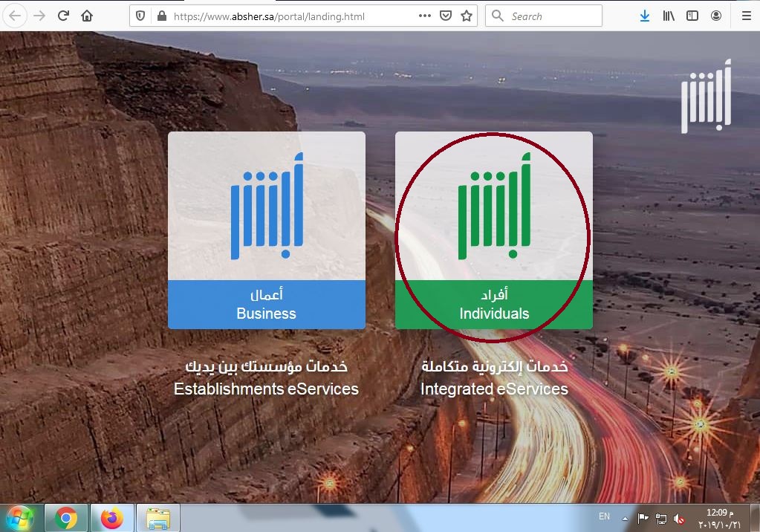View site security via the padlock icon
This screenshot has height=532, width=760.
(x=160, y=16)
